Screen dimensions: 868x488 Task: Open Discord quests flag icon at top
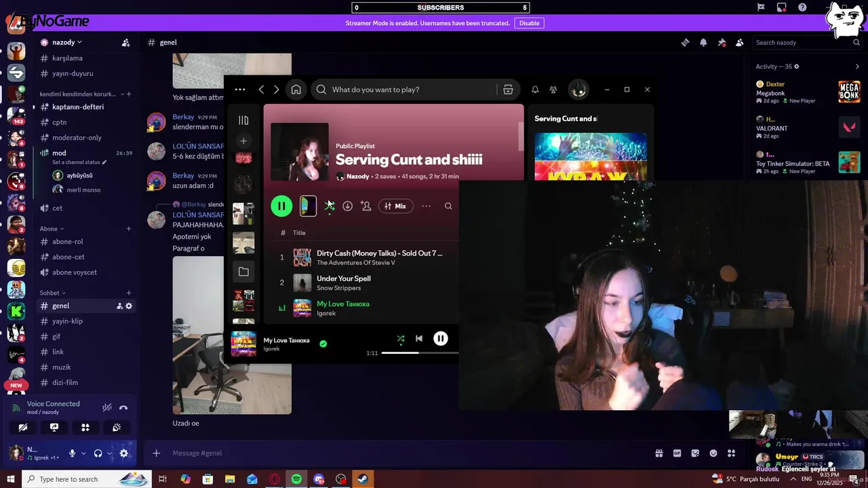click(761, 7)
